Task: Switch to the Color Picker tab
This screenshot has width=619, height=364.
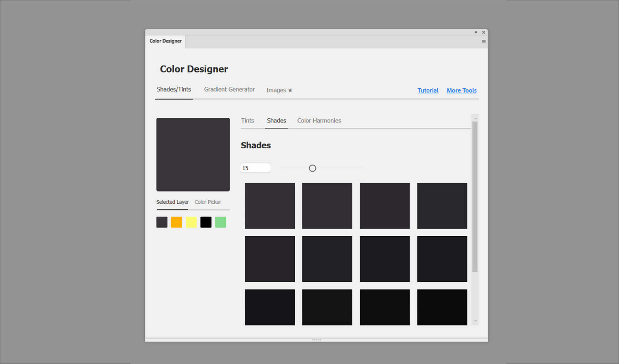Action: 208,202
